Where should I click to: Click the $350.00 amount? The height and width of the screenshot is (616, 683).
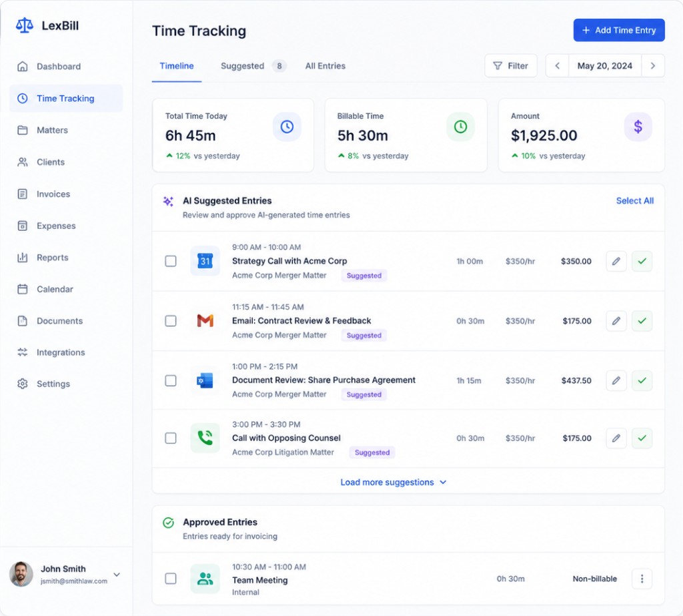pyautogui.click(x=576, y=261)
